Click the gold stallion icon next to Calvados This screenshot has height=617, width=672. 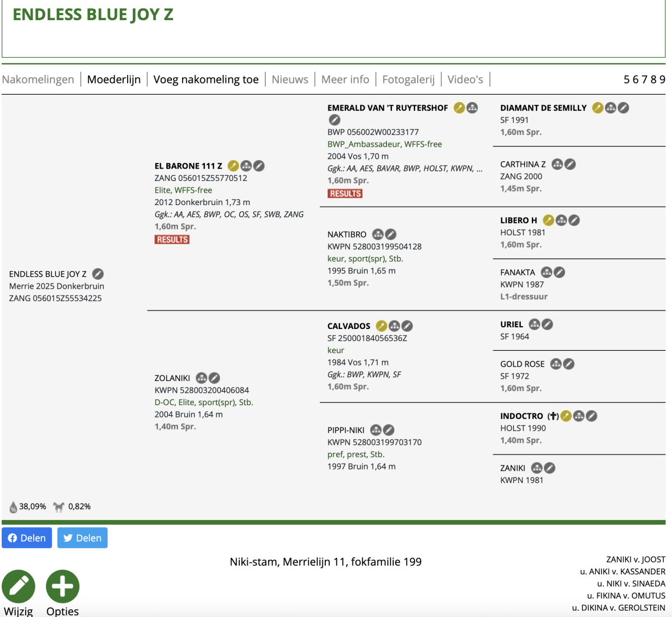[x=381, y=326]
